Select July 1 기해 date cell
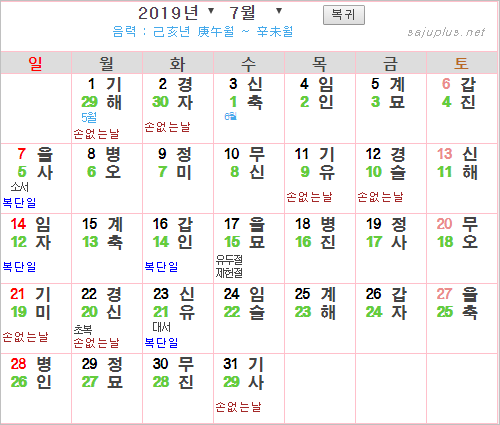 [107, 109]
